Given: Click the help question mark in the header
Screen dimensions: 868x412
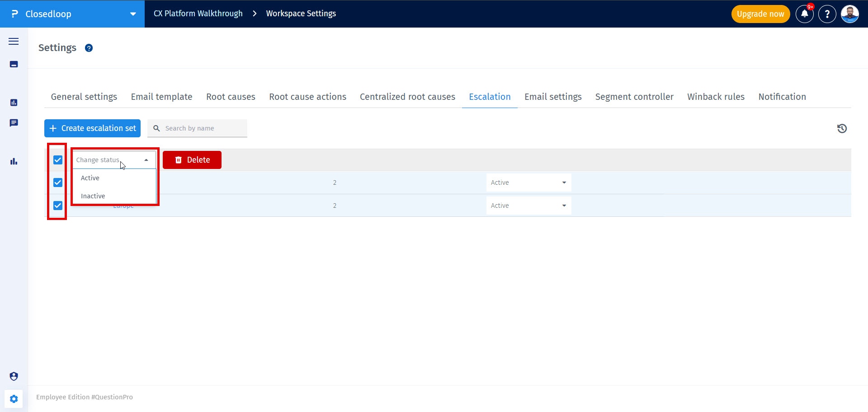Looking at the screenshot, I should click(x=827, y=14).
